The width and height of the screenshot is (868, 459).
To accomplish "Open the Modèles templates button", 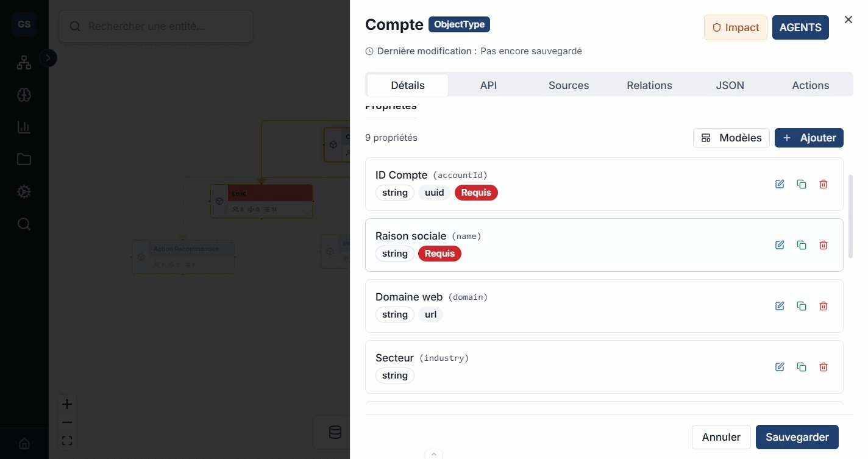I will point(731,138).
